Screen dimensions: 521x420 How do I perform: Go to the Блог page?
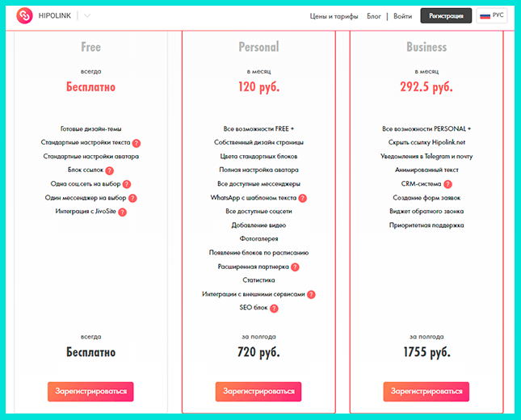[374, 16]
